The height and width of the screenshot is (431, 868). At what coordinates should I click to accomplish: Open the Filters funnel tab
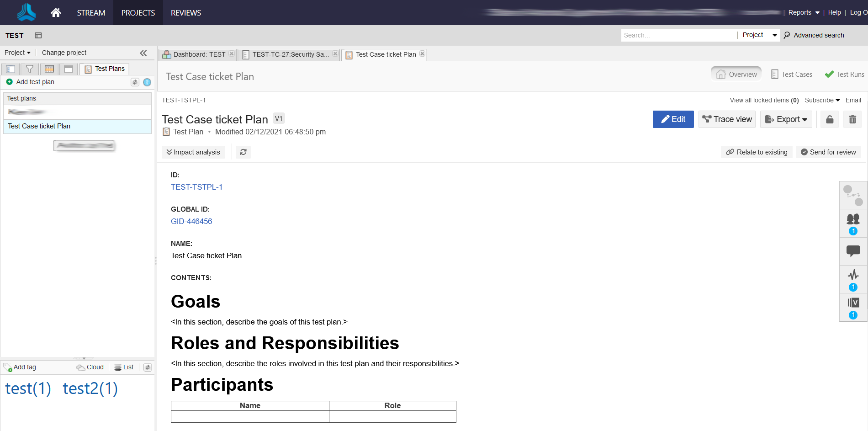(x=30, y=69)
